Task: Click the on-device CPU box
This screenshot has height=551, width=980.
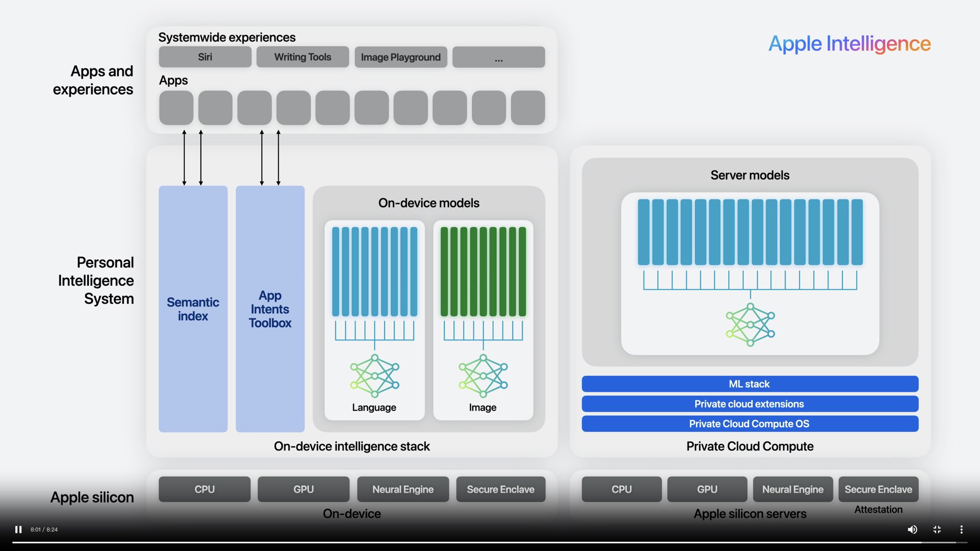Action: pyautogui.click(x=204, y=489)
